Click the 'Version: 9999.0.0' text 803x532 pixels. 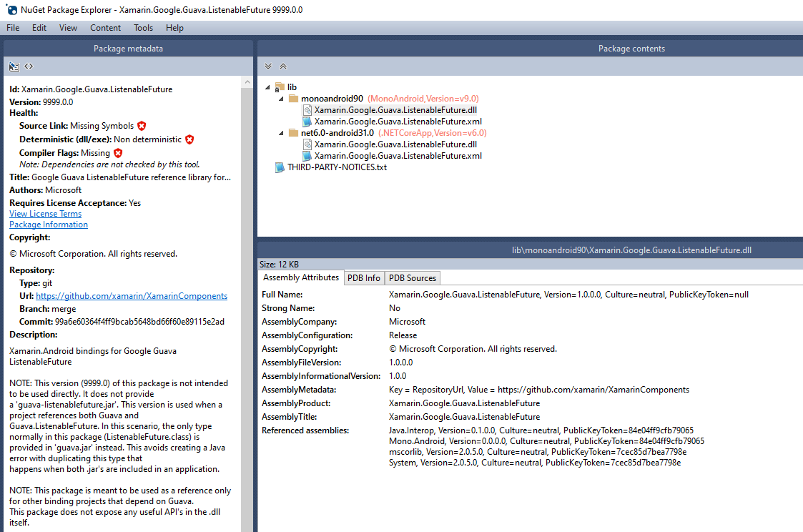point(41,102)
